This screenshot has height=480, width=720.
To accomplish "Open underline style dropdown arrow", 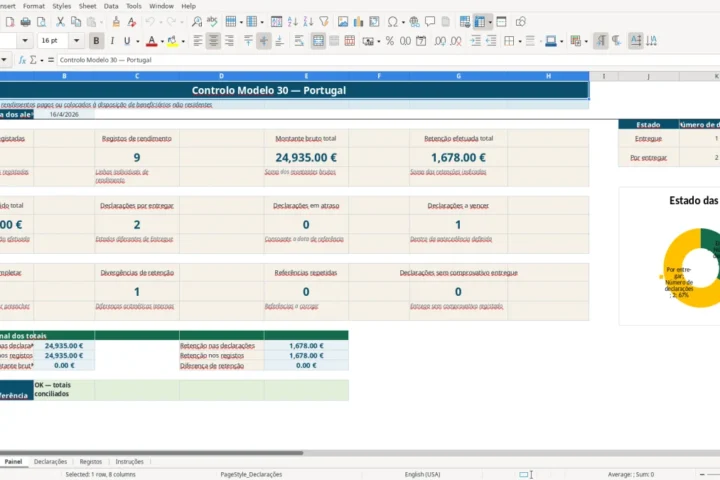I will coord(138,41).
